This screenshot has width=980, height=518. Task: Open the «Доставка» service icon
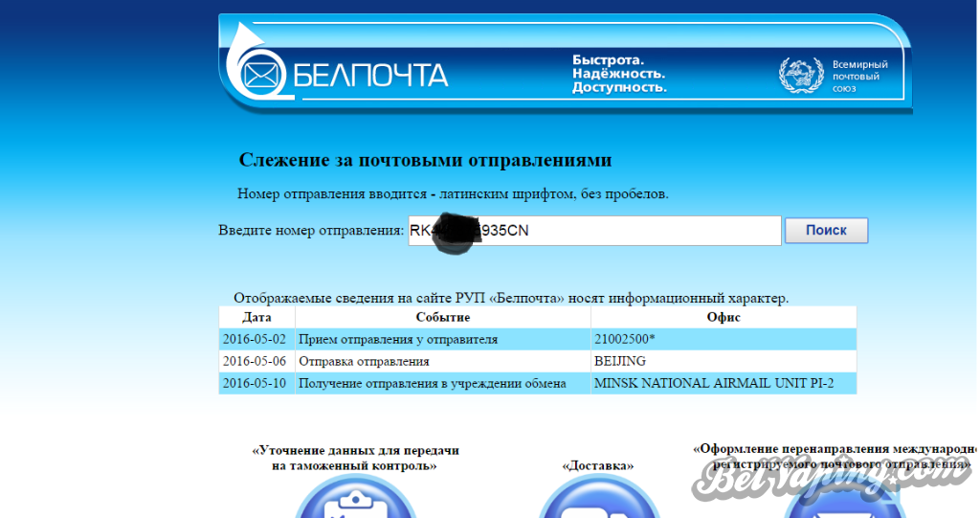[598, 496]
